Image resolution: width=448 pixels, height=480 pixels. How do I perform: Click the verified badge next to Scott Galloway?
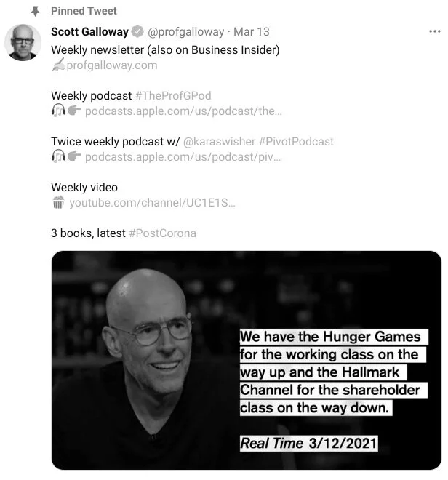pos(137,31)
